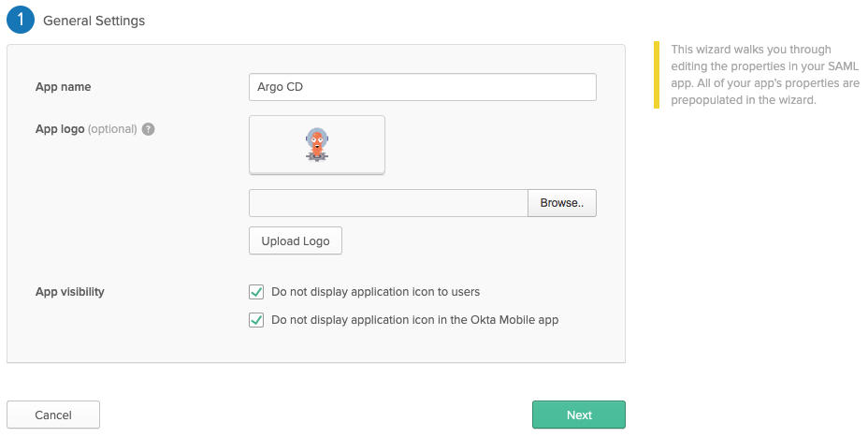The height and width of the screenshot is (437, 868).
Task: Open the App logo help tooltip icon
Action: 148,129
